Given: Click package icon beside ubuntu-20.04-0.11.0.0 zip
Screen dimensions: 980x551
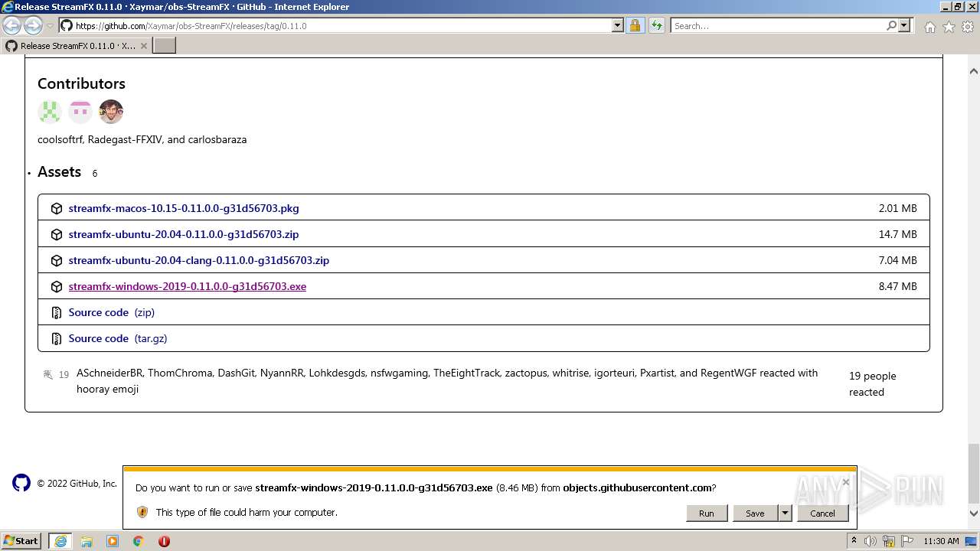Looking at the screenshot, I should click(57, 234).
